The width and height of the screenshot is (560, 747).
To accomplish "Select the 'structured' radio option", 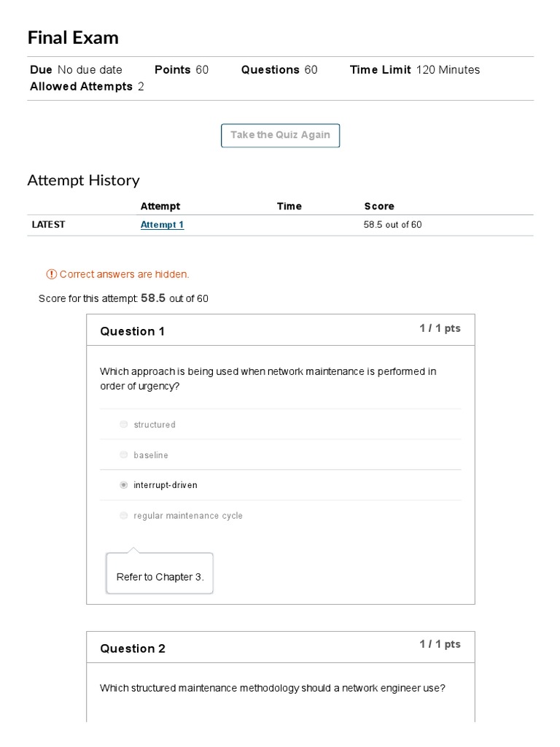I will [124, 425].
